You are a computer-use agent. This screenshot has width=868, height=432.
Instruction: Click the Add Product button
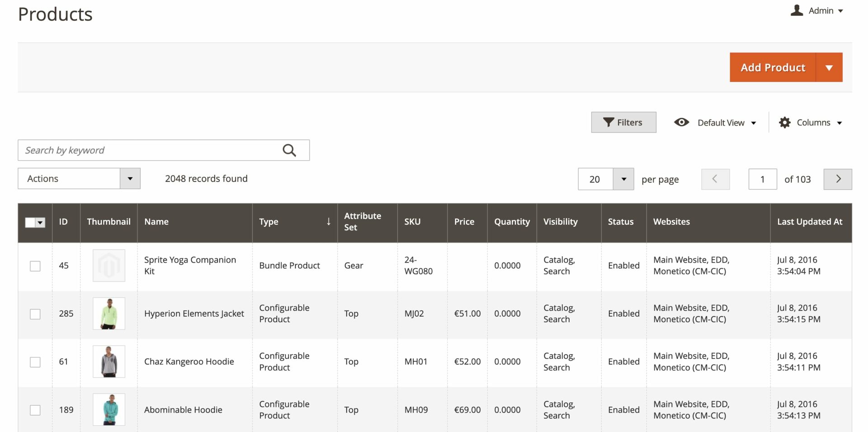[x=773, y=67]
